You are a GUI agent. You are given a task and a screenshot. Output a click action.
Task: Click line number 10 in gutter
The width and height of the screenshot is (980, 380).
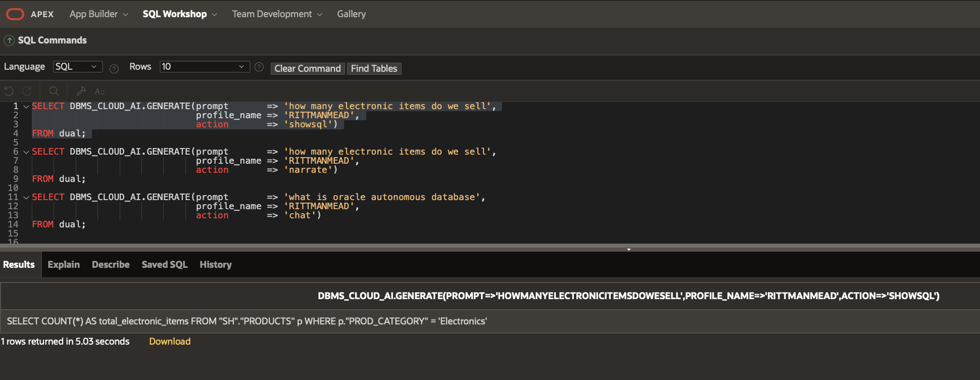13,188
